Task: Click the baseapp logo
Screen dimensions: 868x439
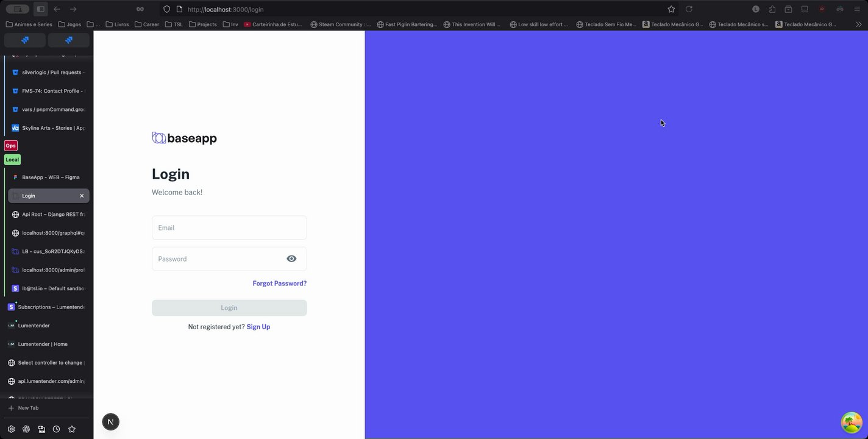Action: [184, 138]
